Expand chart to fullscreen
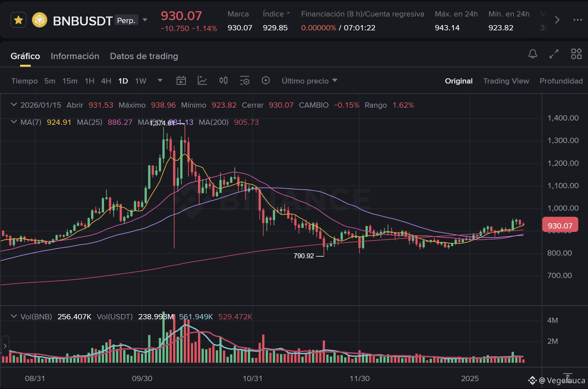588x389 pixels. [554, 54]
